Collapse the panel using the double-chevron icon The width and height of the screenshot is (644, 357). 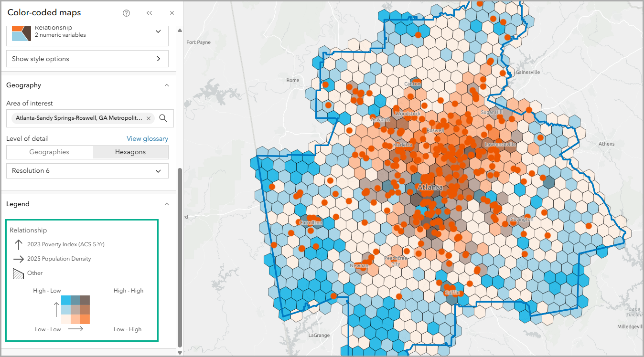(149, 13)
